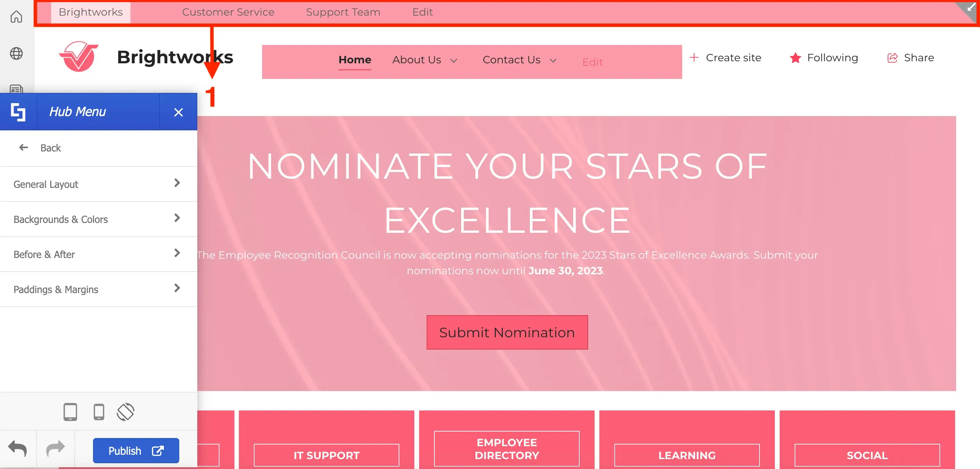Viewport: 980px width, 469px height.
Task: Open the Contact Us dropdown
Action: tap(519, 60)
